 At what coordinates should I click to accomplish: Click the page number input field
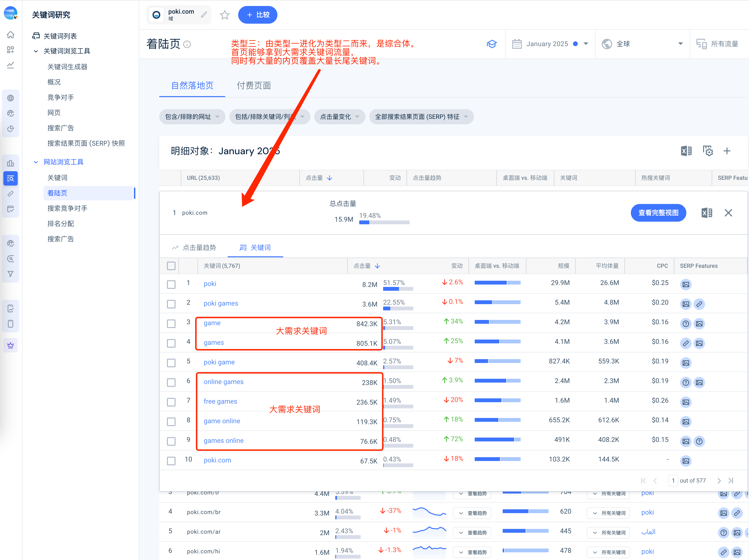point(673,480)
